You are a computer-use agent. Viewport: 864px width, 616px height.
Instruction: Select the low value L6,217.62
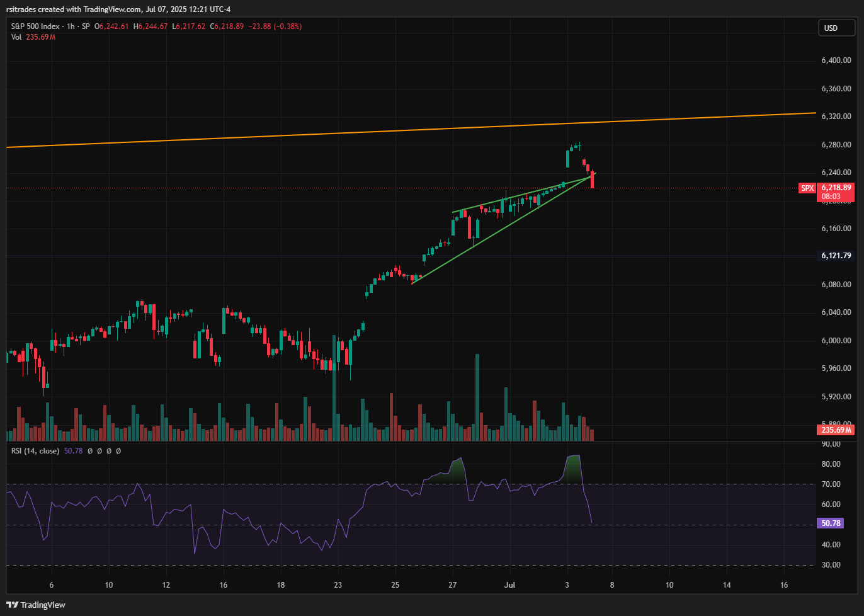tap(188, 26)
